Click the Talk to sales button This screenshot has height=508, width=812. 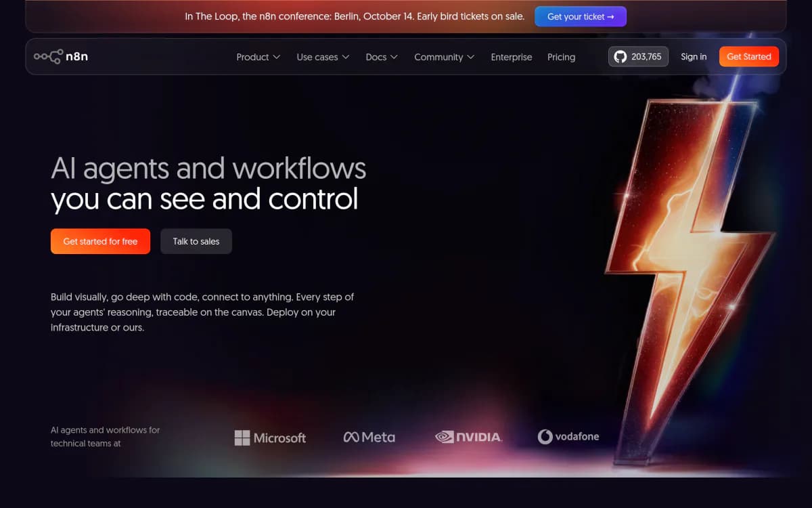click(x=196, y=241)
